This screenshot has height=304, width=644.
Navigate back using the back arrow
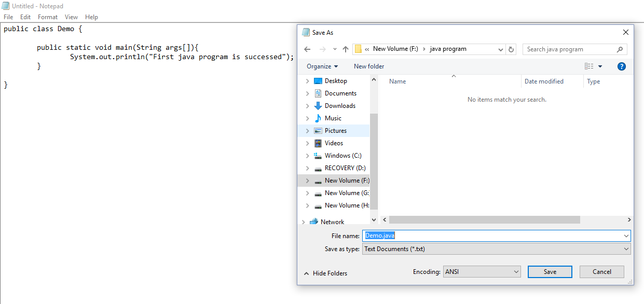[x=307, y=49]
